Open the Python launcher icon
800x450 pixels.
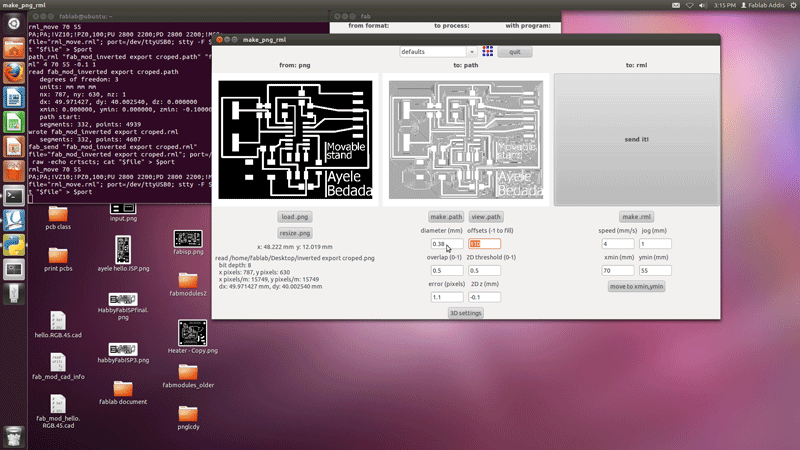[14, 245]
